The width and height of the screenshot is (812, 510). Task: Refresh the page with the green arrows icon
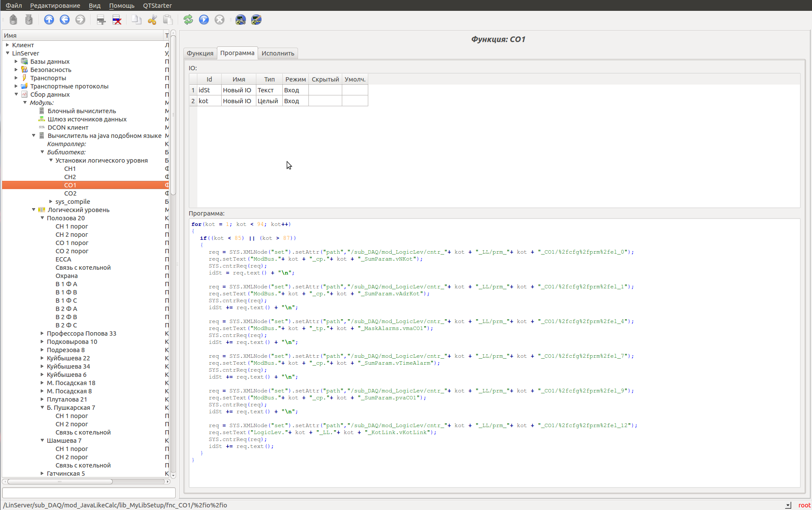click(188, 20)
